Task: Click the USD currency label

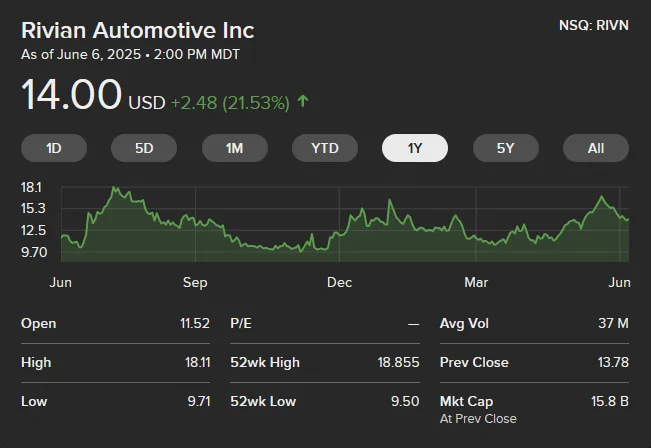Action: coord(147,103)
